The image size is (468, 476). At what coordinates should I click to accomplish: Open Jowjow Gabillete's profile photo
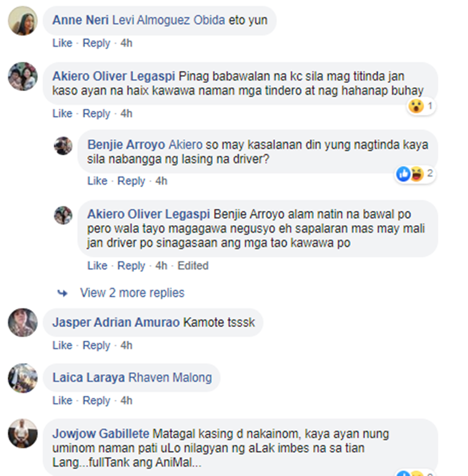pos(23,434)
